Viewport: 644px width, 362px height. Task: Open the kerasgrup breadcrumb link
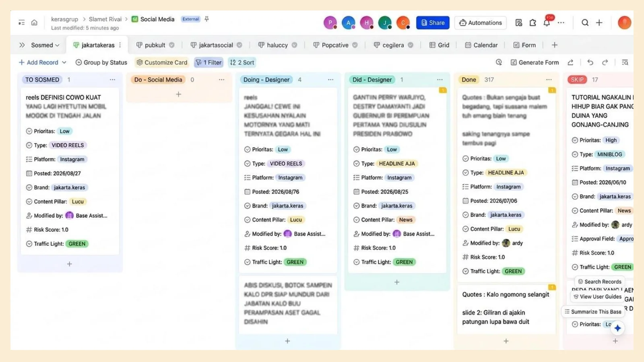click(64, 19)
